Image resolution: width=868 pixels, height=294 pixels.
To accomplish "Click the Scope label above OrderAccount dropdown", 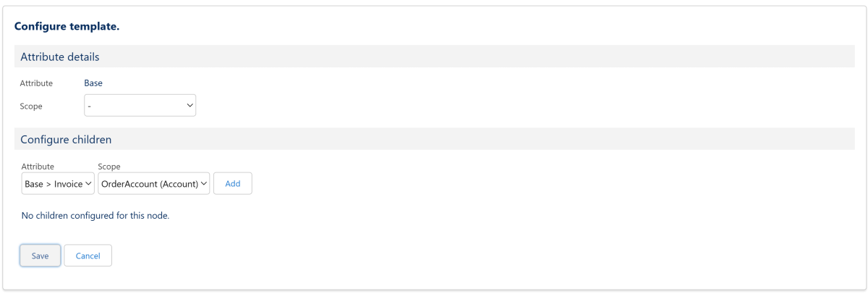I will [x=109, y=167].
